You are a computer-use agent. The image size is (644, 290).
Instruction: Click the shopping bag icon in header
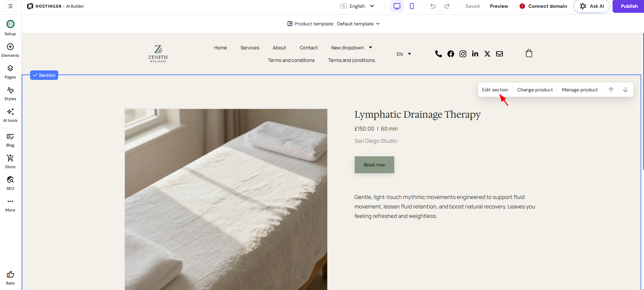point(529,53)
